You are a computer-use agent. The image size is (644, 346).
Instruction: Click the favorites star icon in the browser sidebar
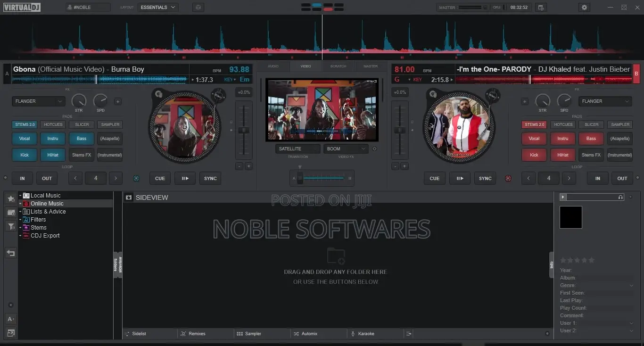tap(11, 199)
